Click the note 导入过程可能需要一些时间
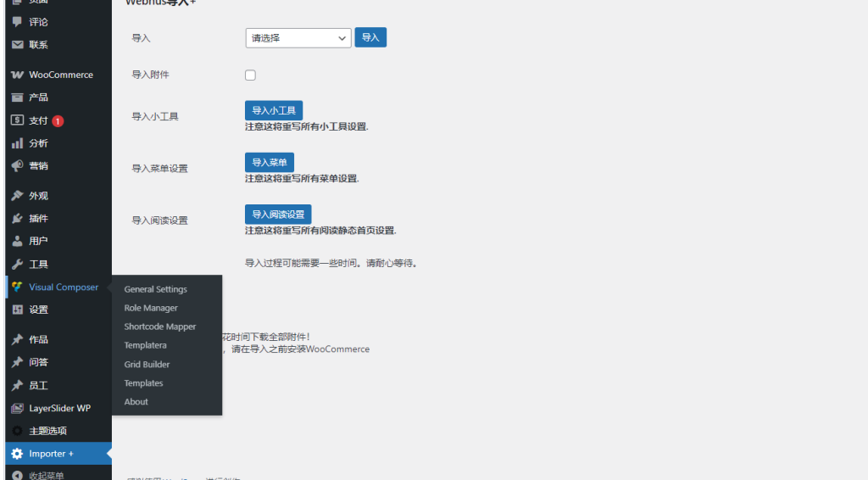 331,263
